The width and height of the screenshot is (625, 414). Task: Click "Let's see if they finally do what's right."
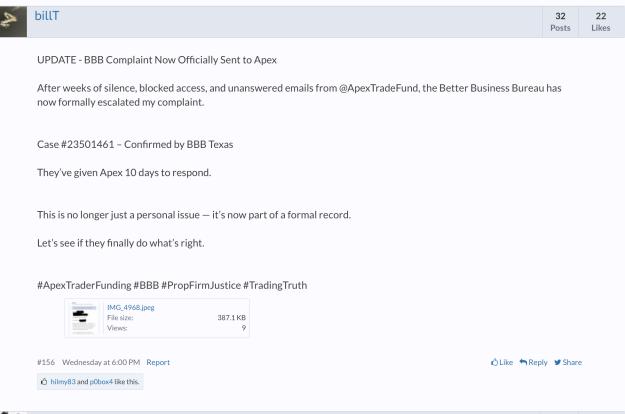pyautogui.click(x=121, y=243)
